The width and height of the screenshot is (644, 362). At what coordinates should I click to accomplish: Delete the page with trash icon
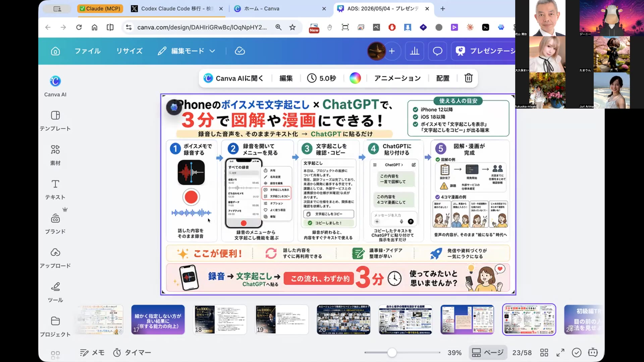click(x=468, y=78)
